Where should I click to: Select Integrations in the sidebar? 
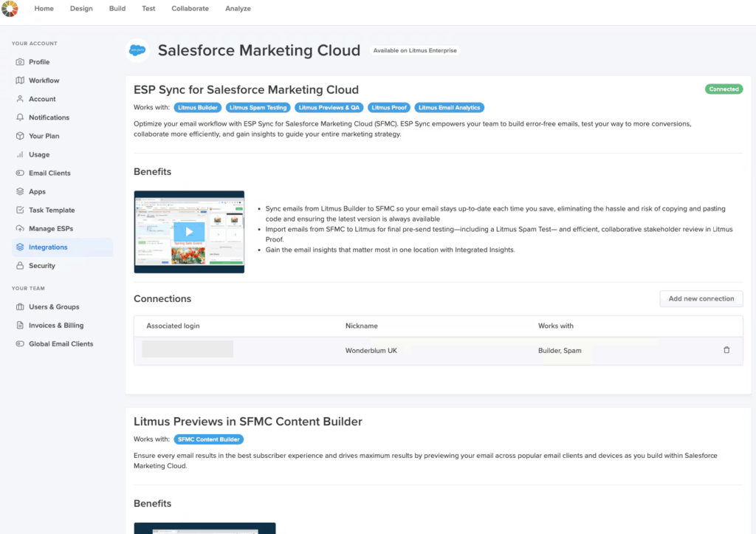[63, 247]
